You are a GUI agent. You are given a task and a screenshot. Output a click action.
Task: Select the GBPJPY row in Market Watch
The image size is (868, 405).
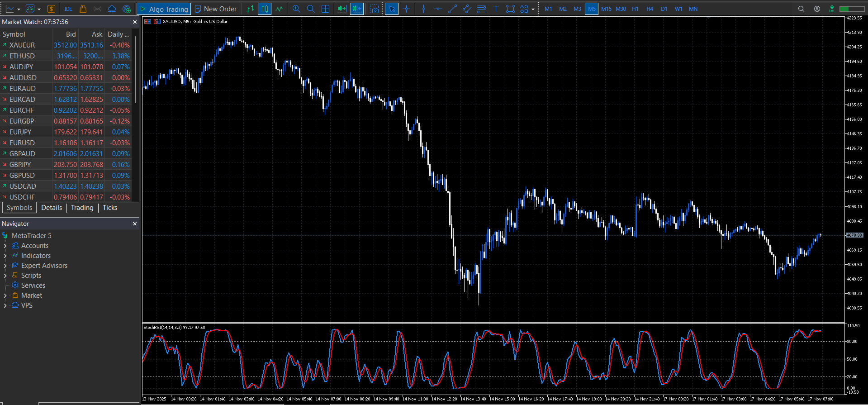[x=66, y=165]
